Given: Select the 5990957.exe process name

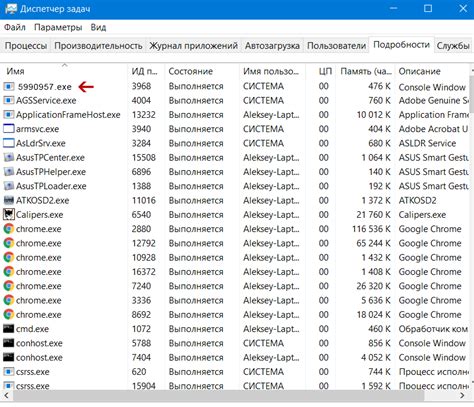Looking at the screenshot, I should pyautogui.click(x=45, y=87).
